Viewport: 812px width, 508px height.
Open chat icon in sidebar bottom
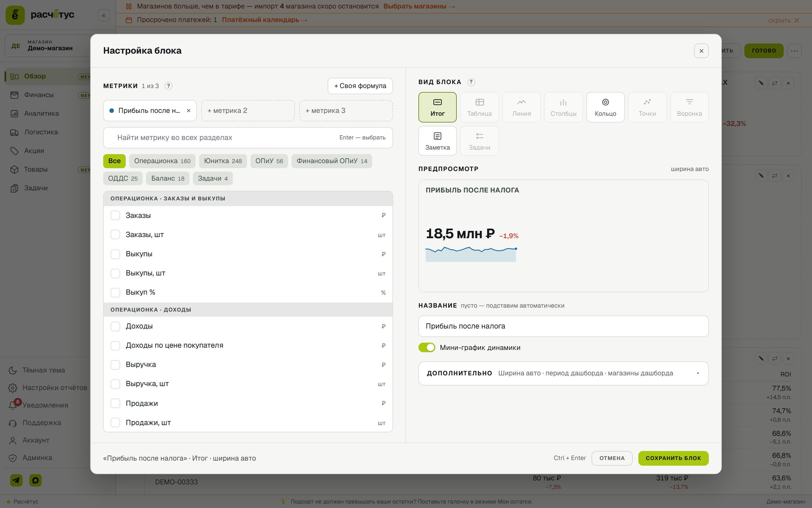pyautogui.click(x=36, y=480)
